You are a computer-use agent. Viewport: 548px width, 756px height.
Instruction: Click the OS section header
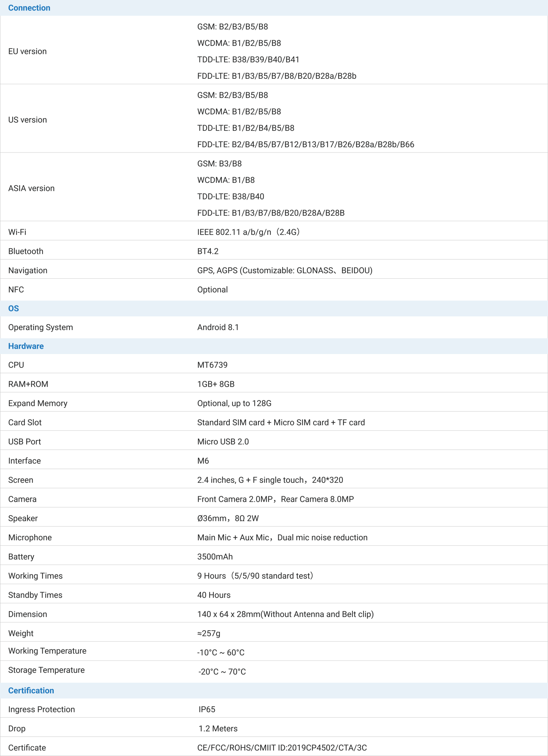[14, 308]
